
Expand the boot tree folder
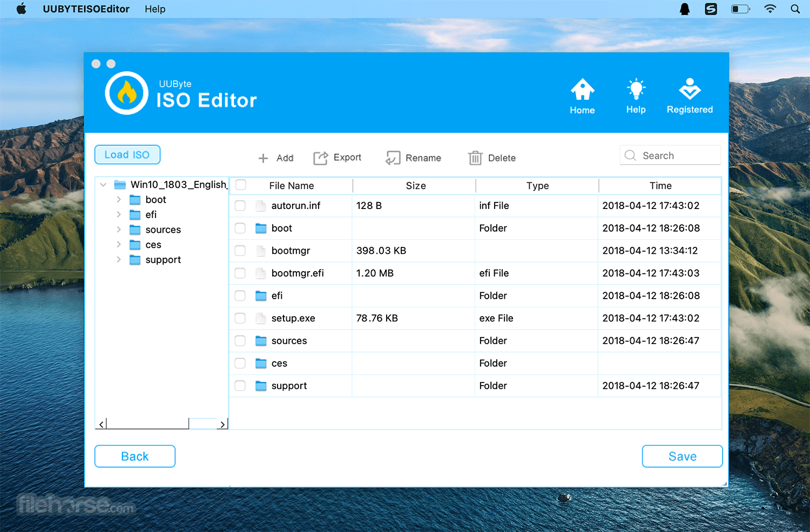[119, 199]
